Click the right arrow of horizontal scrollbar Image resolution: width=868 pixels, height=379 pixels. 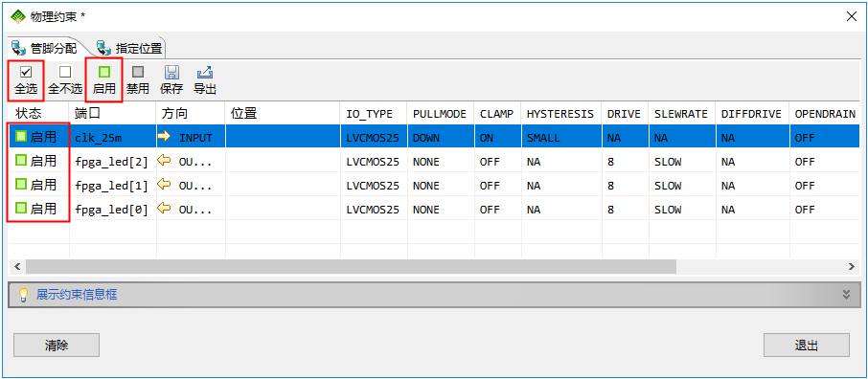pyautogui.click(x=852, y=267)
